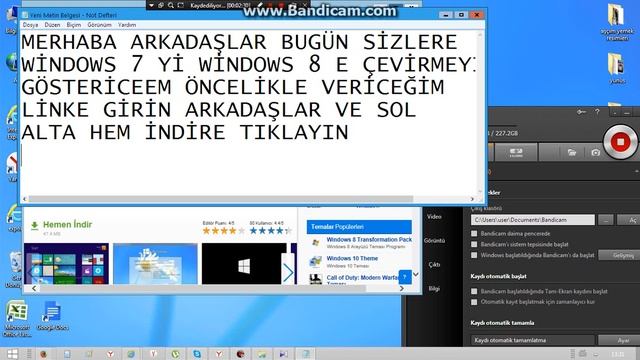
Task: Open the output folder icon in Bandicam toolbar
Action: [x=572, y=153]
